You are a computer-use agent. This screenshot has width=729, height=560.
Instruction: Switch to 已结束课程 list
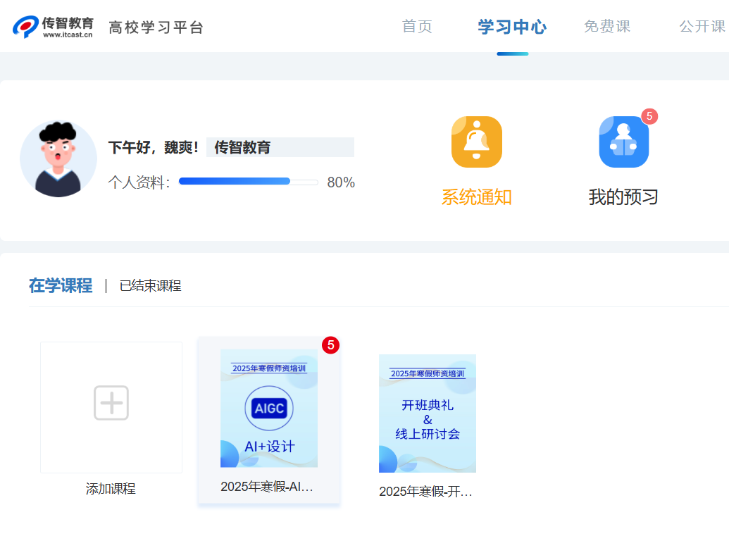(x=150, y=286)
